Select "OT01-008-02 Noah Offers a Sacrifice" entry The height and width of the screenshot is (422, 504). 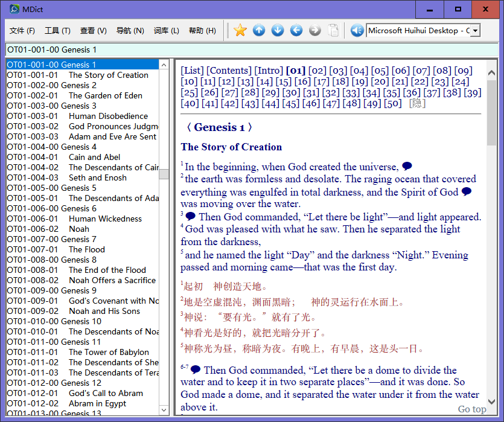[83, 280]
